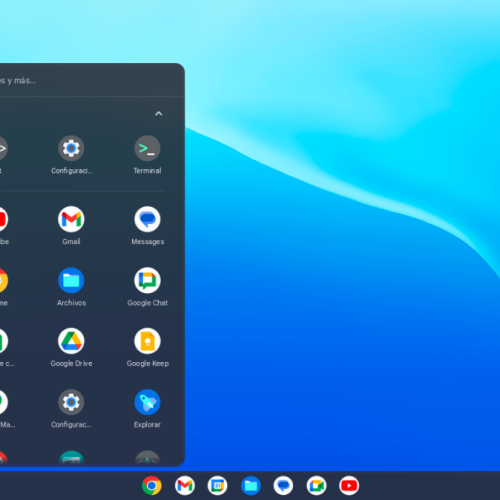500x500 pixels.
Task: Open Gmail from the shelf
Action: (185, 486)
